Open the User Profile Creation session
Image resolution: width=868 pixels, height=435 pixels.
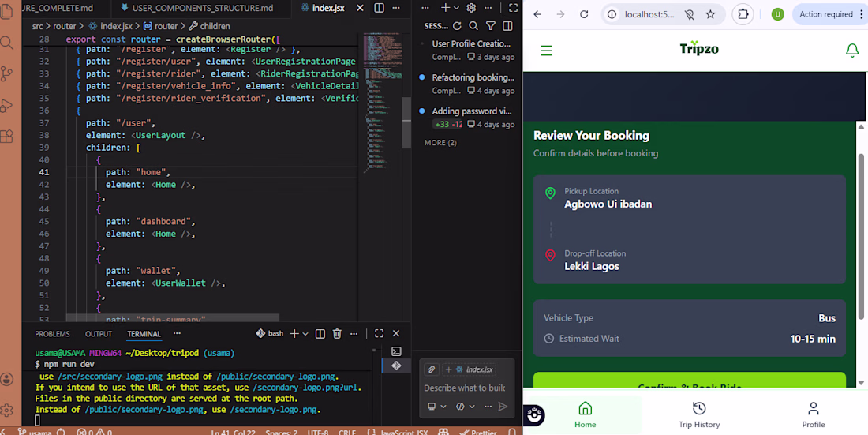(x=468, y=50)
